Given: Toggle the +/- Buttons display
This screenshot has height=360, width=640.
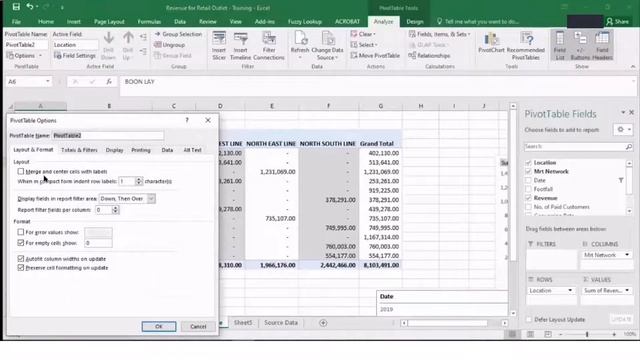Looking at the screenshot, I should pyautogui.click(x=580, y=46).
